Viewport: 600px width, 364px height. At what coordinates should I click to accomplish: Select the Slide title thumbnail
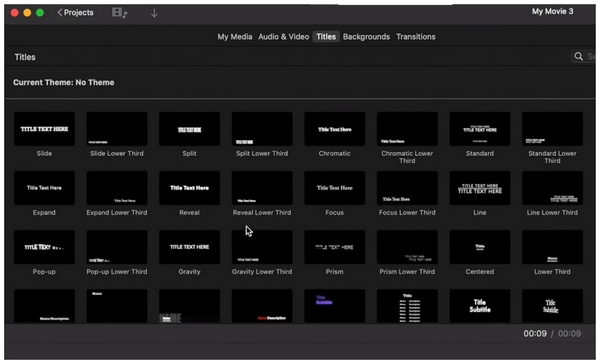tap(44, 129)
